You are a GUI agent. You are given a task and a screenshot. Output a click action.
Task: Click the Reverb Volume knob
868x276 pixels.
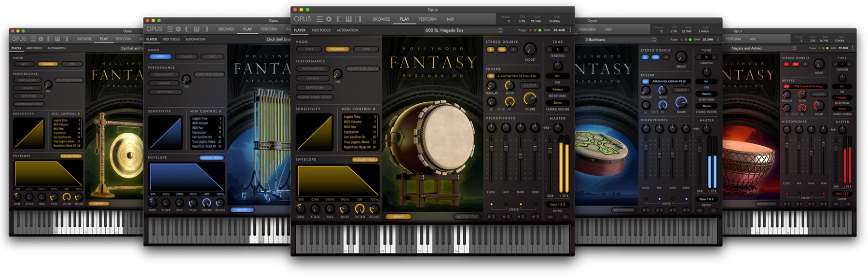tap(530, 99)
